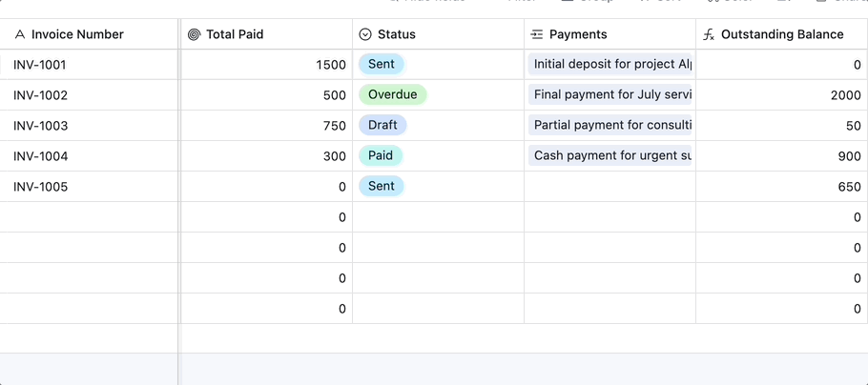Click 'Partial payment for consulting' linked record
Image resolution: width=868 pixels, height=385 pixels.
610,126
